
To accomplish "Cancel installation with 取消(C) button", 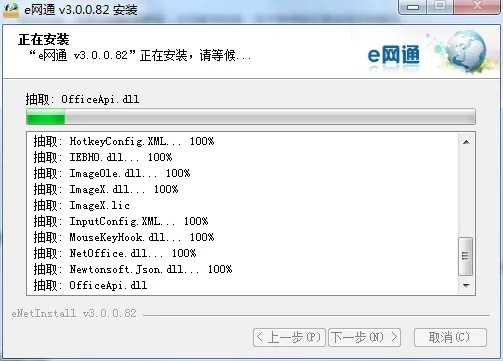I will click(x=450, y=337).
